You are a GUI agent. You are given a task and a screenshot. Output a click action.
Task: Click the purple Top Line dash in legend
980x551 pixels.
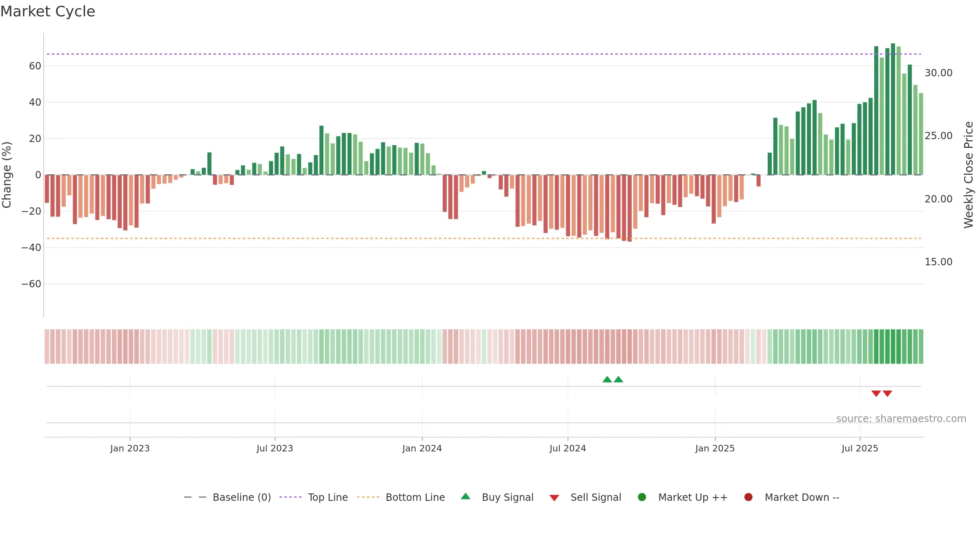(290, 497)
